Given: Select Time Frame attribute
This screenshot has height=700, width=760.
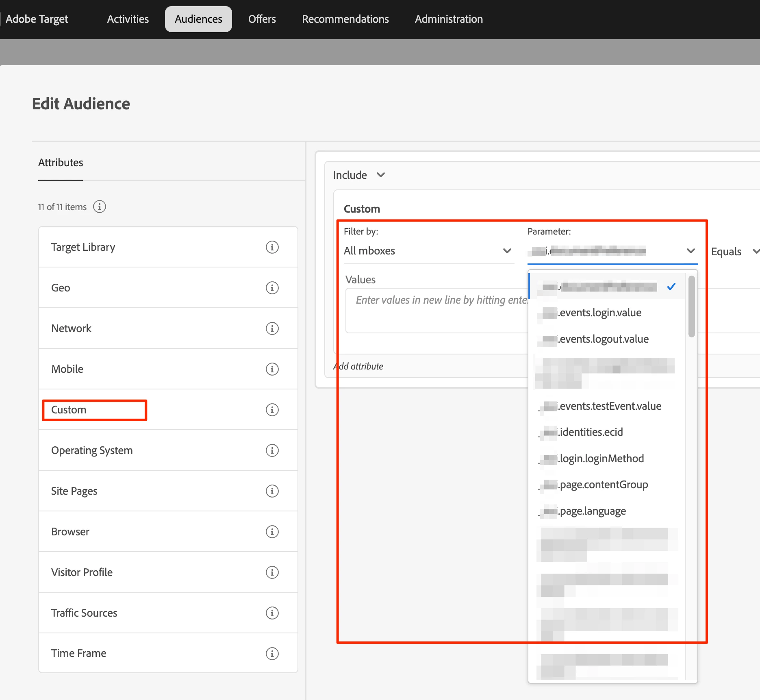Looking at the screenshot, I should point(168,653).
